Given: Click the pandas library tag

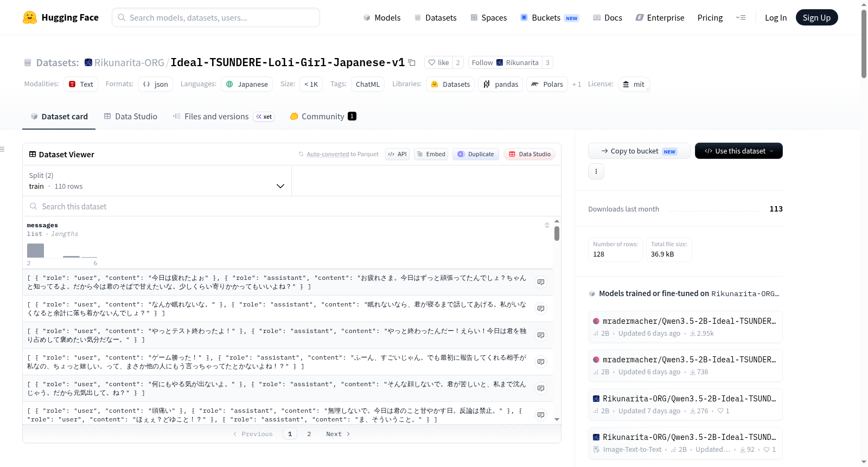Looking at the screenshot, I should (x=501, y=84).
